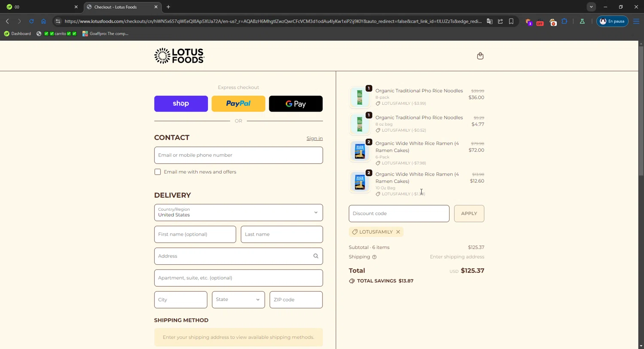Image resolution: width=644 pixels, height=349 pixels.
Task: Focus the First name (optional) field
Action: tap(195, 234)
